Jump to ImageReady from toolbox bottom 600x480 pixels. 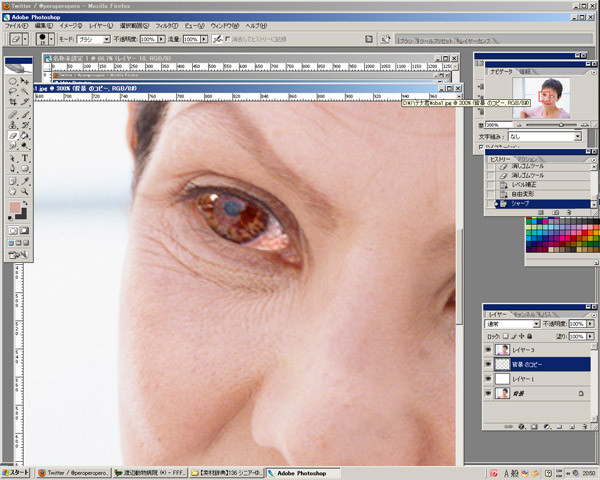point(18,255)
